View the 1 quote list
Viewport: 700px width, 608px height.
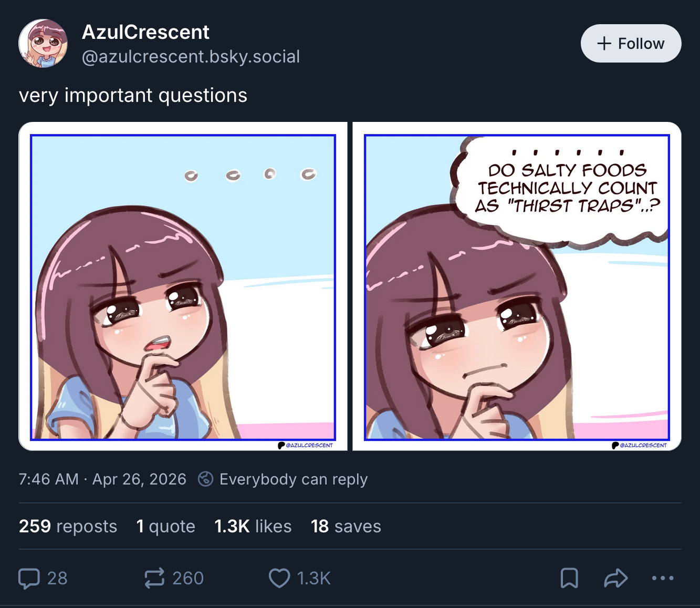coord(165,527)
